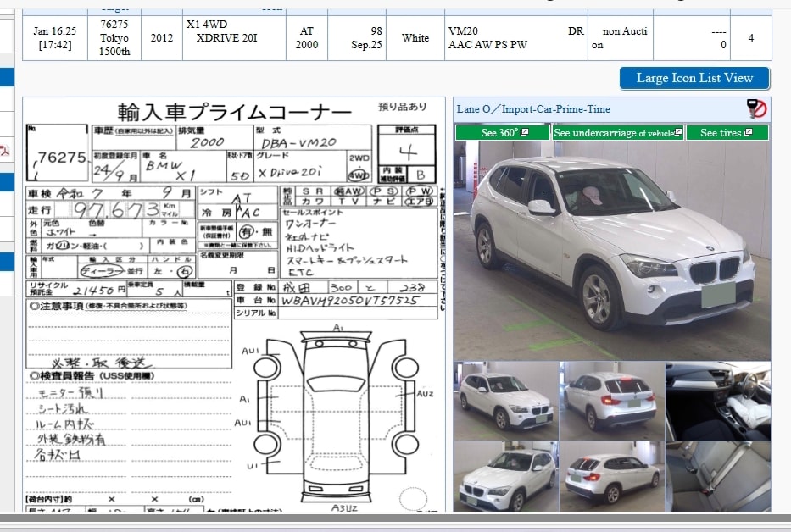Select the first small front-view car thumbnail
Screen dimensions: 791x532
coord(505,401)
